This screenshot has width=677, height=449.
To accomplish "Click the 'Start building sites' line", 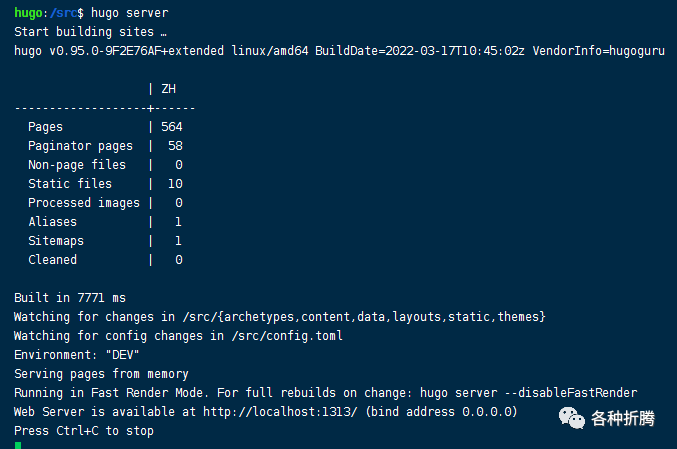I will [90, 31].
